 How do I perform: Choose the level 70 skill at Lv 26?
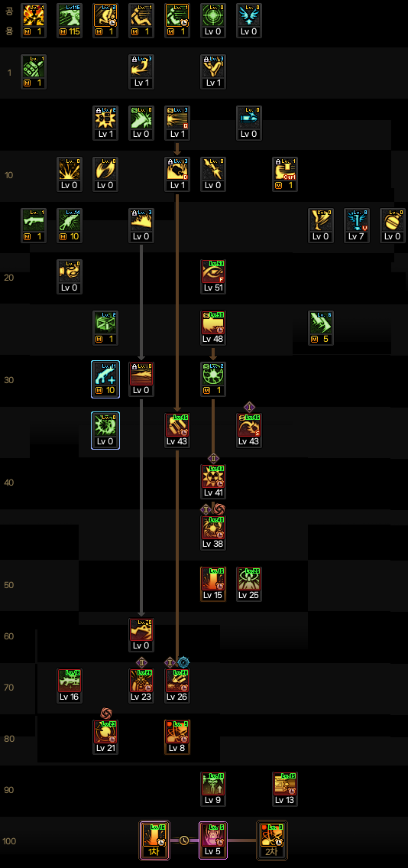[177, 686]
